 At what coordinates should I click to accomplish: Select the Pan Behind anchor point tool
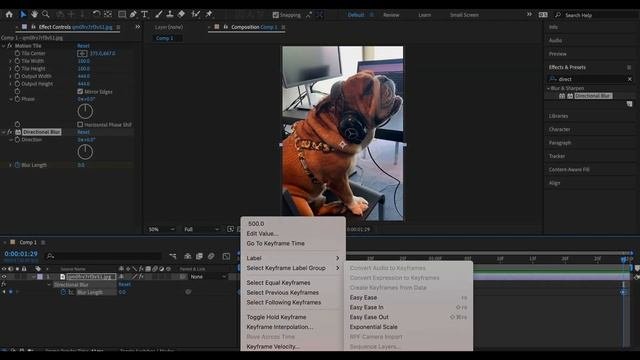108,14
